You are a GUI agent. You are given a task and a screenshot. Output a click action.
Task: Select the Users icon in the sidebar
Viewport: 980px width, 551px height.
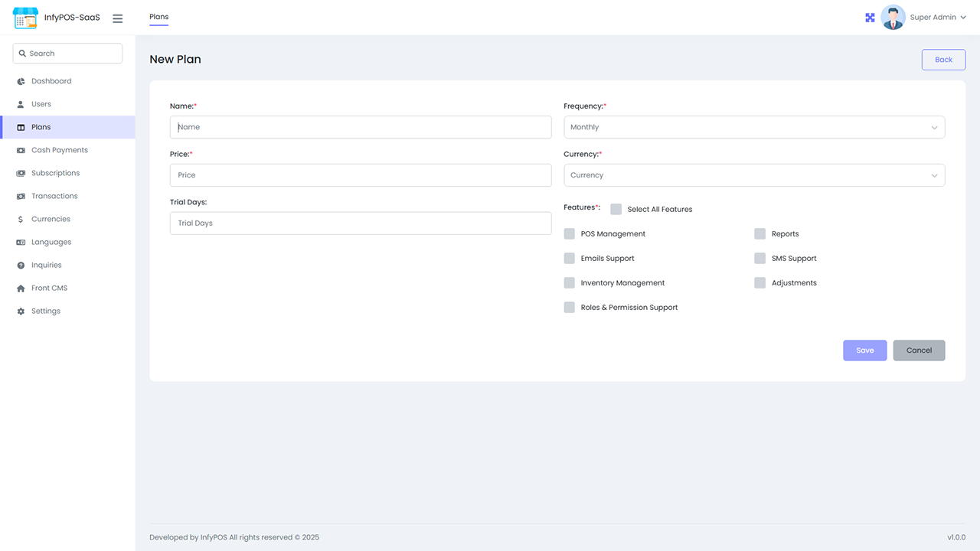pyautogui.click(x=18, y=104)
